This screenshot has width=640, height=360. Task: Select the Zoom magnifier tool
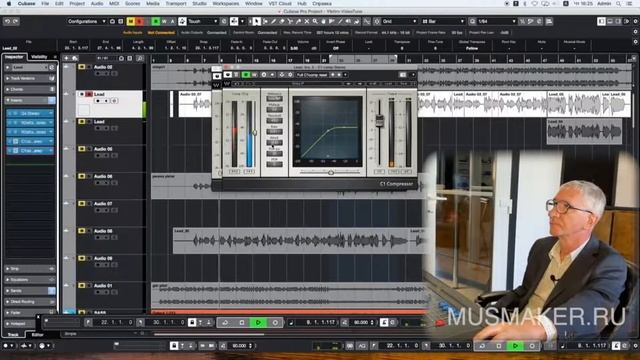coord(315,21)
